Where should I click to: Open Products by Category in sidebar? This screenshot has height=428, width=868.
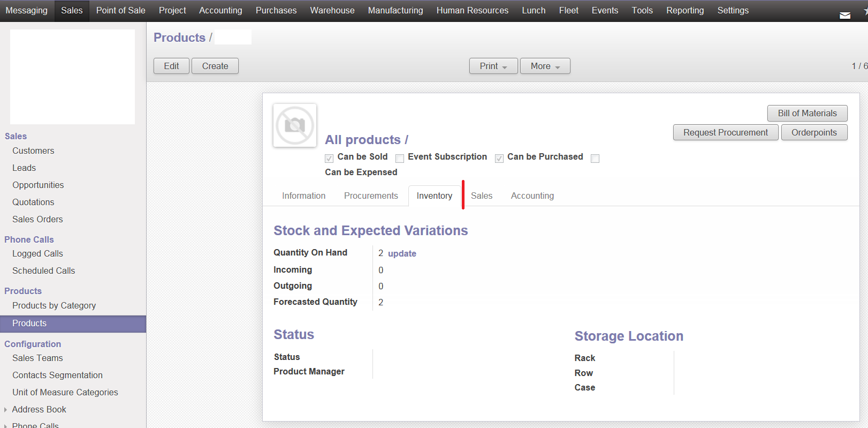point(54,305)
